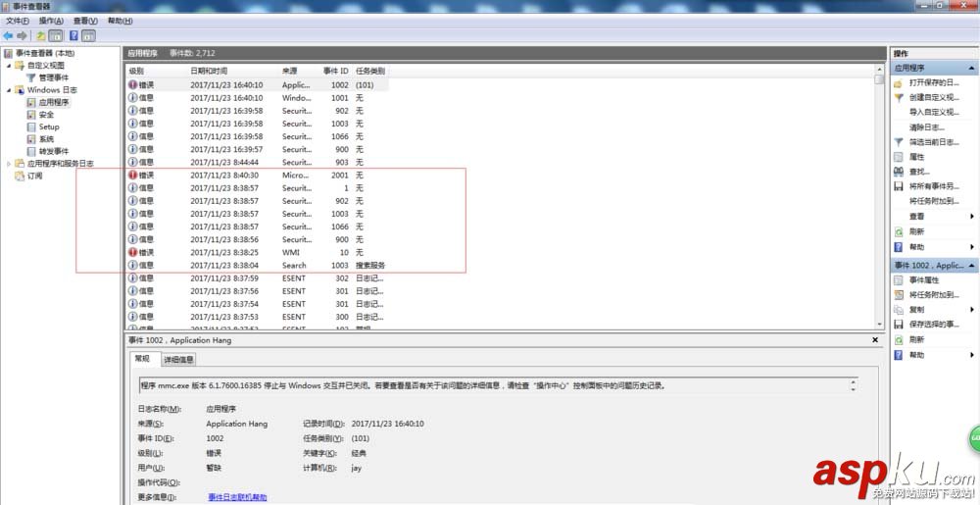Open the 应用程序 log in tree
Viewport: 980px width, 505px height.
54,102
